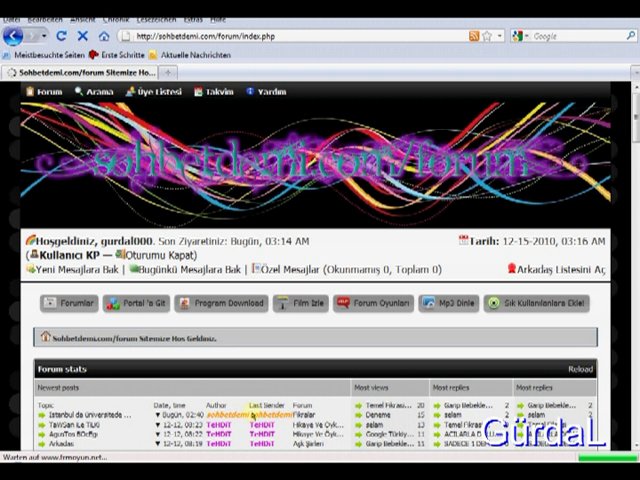Open Takvim calendar in the forum navbar
Viewport: 640px width, 480px height.
tap(213, 91)
